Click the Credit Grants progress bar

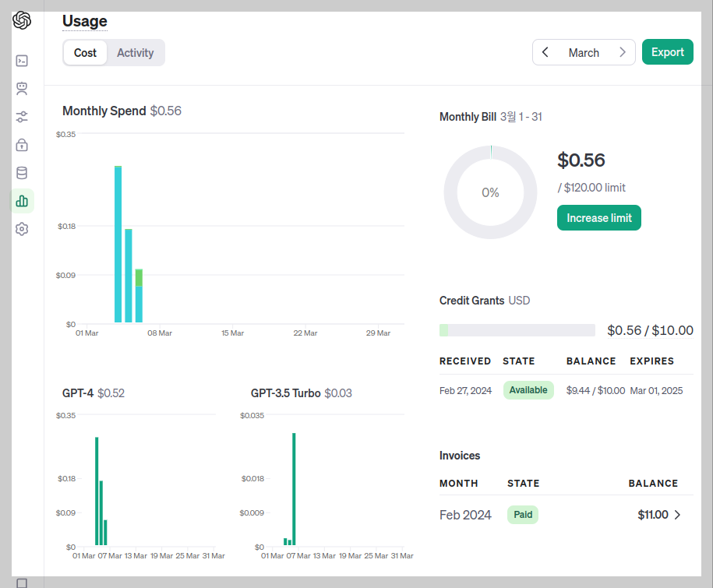tap(517, 330)
